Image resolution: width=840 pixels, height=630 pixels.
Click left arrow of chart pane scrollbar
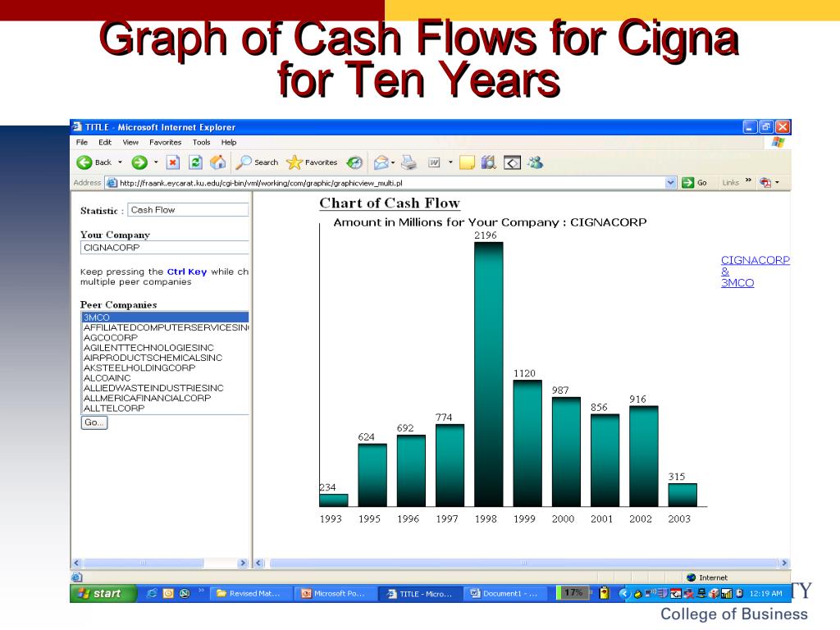258,563
